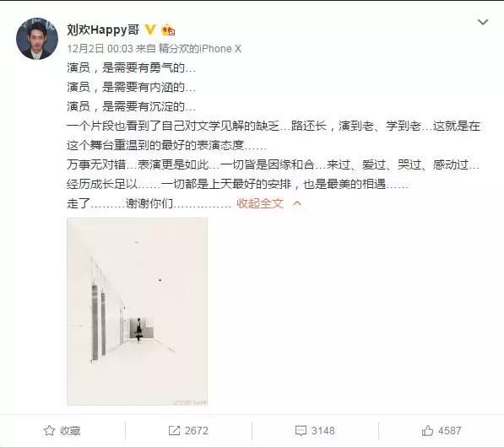Click the star favorite icon
This screenshot has height=447, width=504.
pos(49,431)
